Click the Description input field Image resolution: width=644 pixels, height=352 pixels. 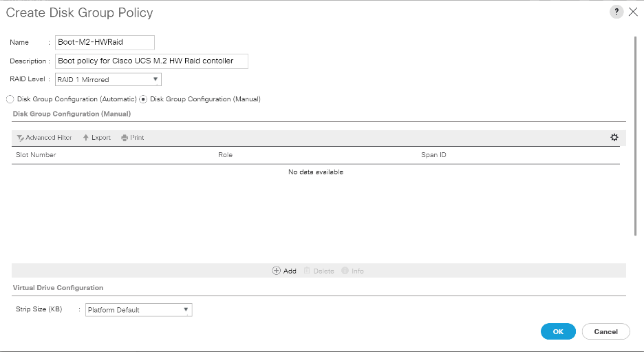click(151, 61)
